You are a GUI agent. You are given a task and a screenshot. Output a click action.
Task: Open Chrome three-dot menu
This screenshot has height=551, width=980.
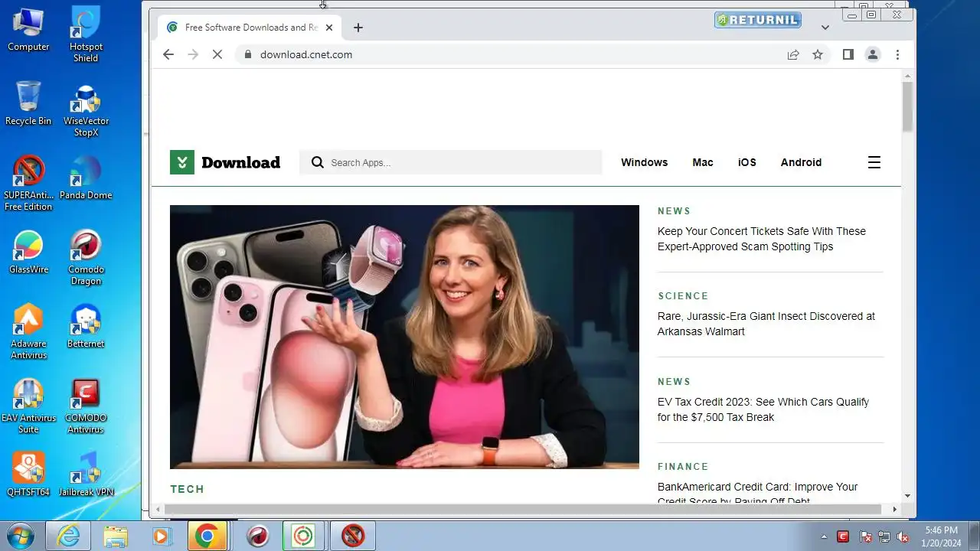click(897, 54)
